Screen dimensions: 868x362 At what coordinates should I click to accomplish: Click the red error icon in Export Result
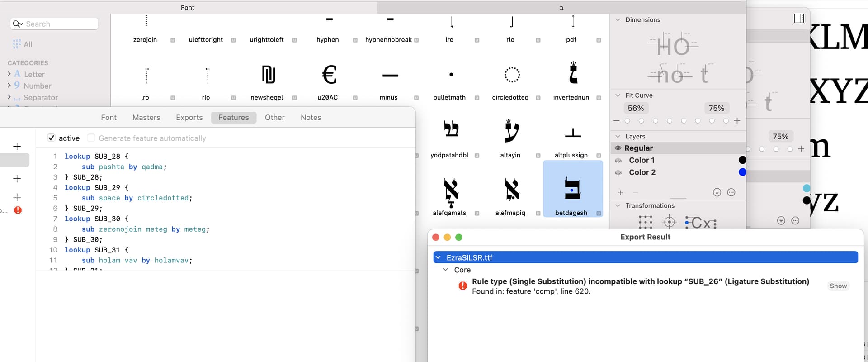[462, 286]
